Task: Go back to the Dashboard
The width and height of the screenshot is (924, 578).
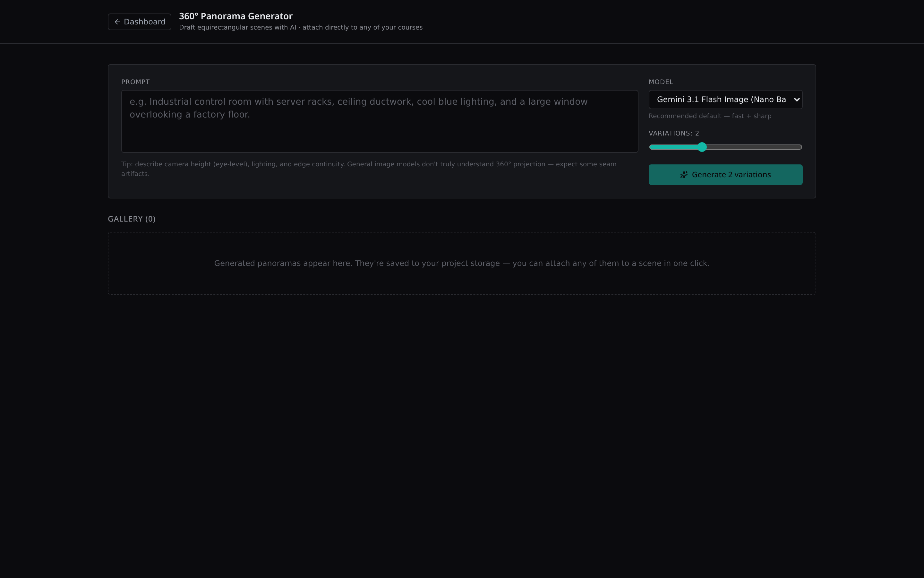Action: pyautogui.click(x=139, y=22)
